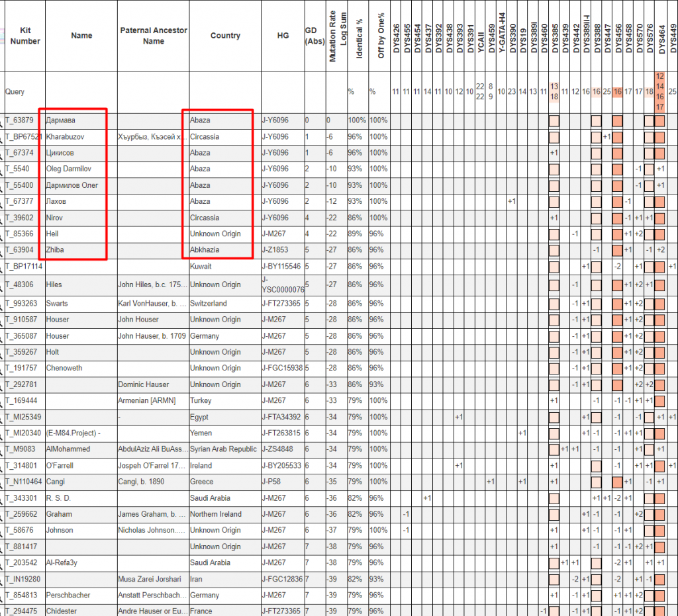This screenshot has width=678, height=616.
Task: Click the dark DYS456 square in Kharabuzov row
Action: click(618, 137)
